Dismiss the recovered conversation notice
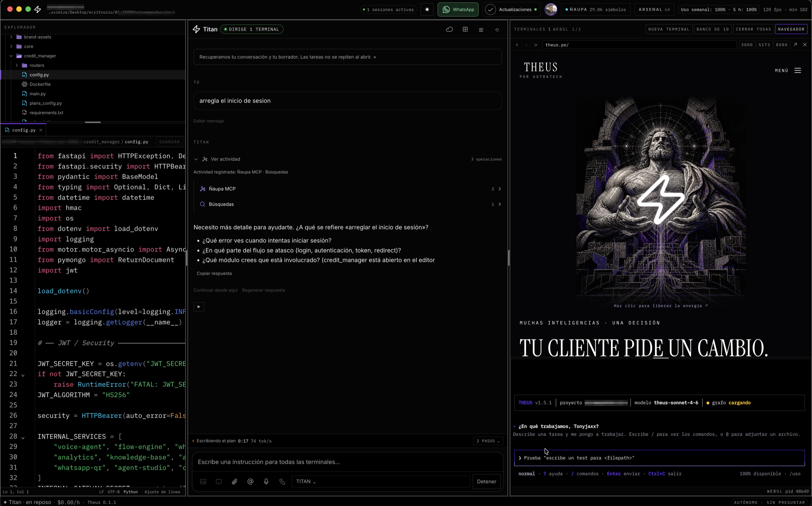 pyautogui.click(x=375, y=57)
